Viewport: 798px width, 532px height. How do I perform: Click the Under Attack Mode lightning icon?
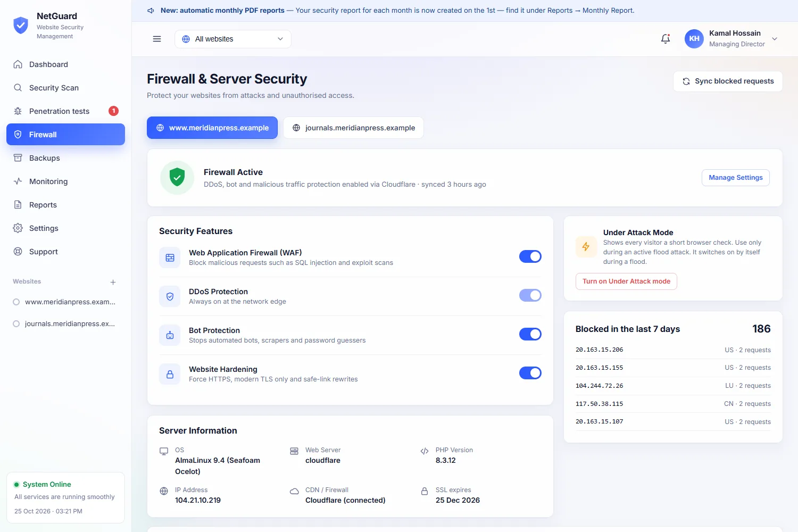click(x=586, y=247)
